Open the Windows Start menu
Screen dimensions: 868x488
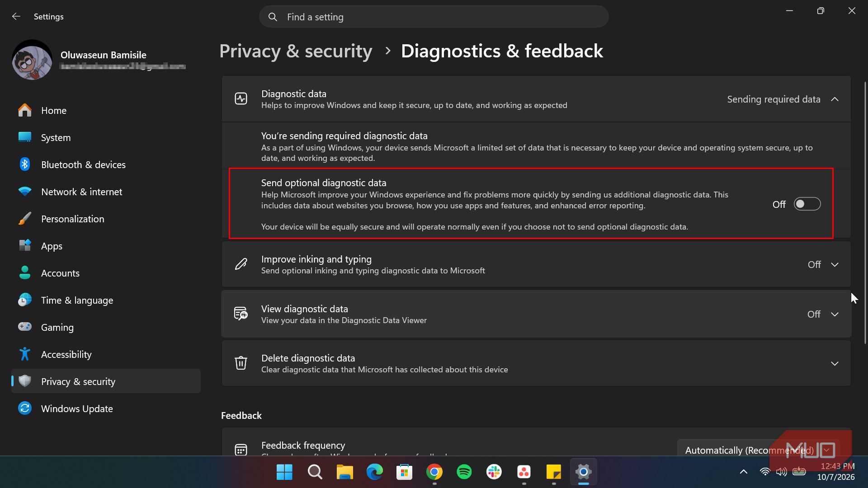284,472
